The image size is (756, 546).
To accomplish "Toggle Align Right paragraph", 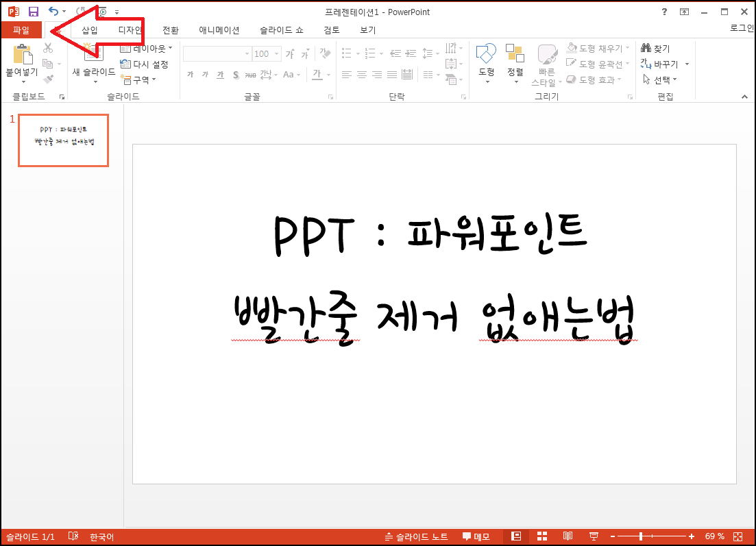I will tap(377, 74).
